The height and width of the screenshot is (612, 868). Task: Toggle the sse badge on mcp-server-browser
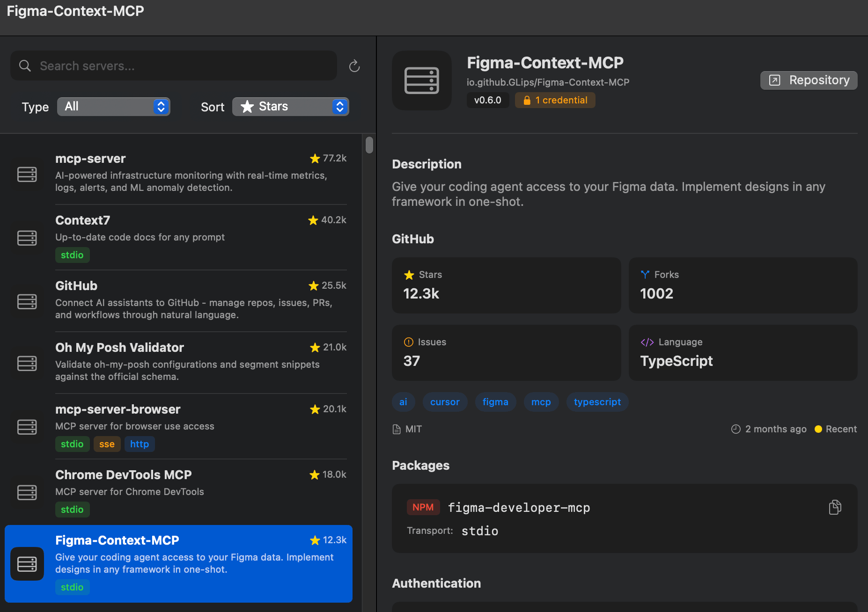[x=107, y=444]
